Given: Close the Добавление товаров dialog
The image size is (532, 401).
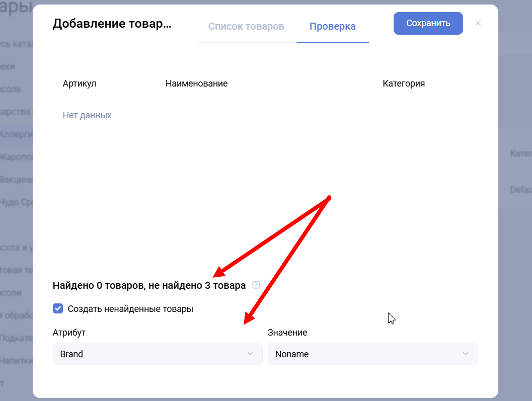Looking at the screenshot, I should tap(478, 23).
